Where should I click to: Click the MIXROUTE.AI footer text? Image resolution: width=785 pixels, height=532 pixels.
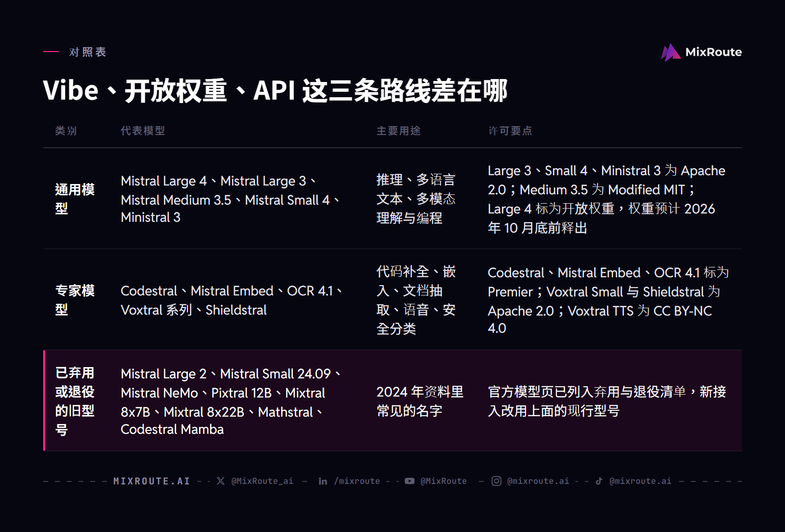point(152,481)
